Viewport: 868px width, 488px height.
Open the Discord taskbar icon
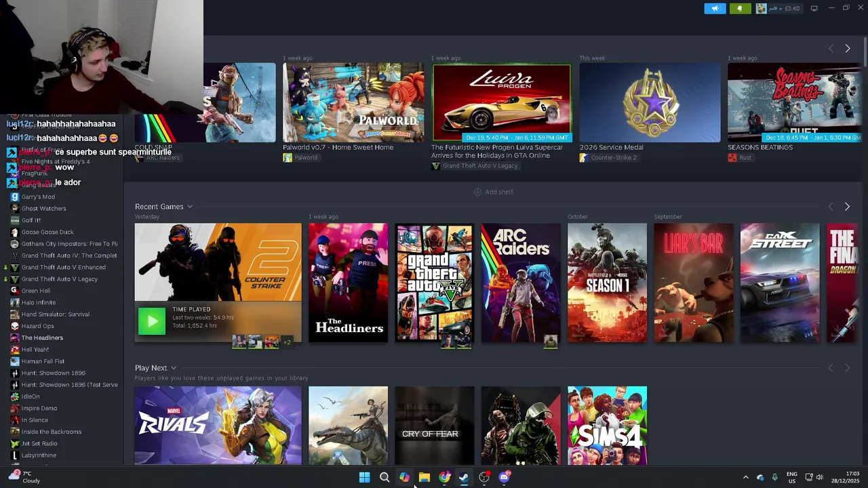coord(504,477)
